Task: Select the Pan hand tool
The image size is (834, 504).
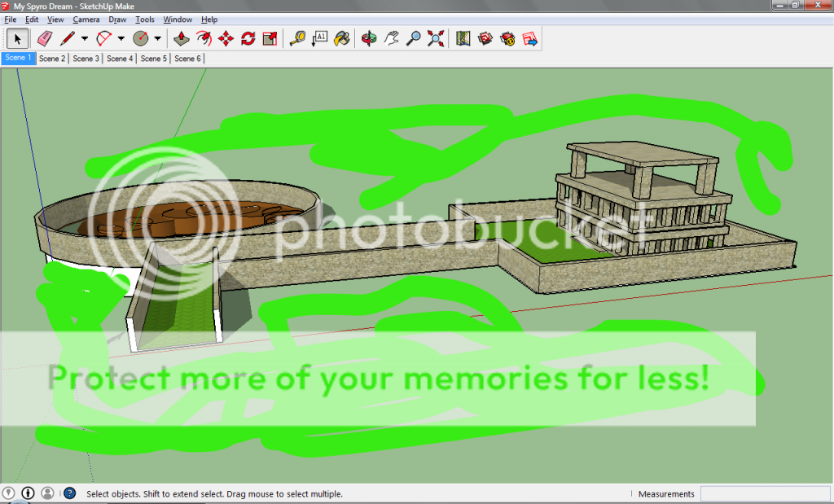Action: coord(392,38)
